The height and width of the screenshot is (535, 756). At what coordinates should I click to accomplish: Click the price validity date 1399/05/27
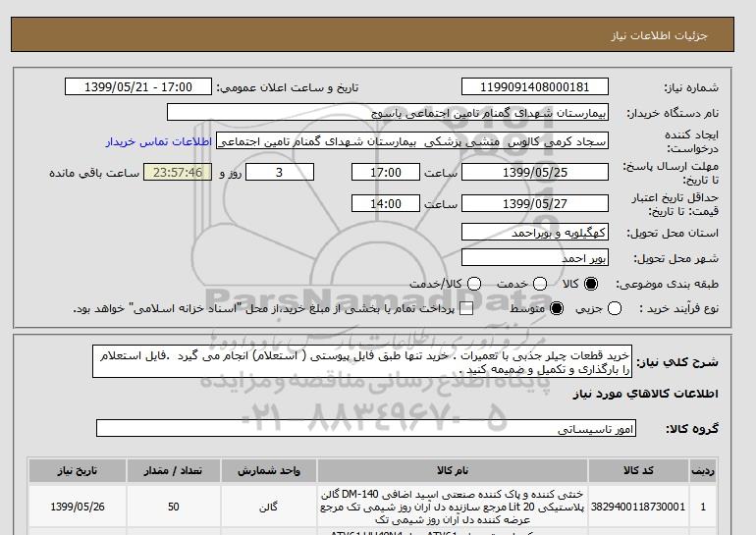[535, 203]
